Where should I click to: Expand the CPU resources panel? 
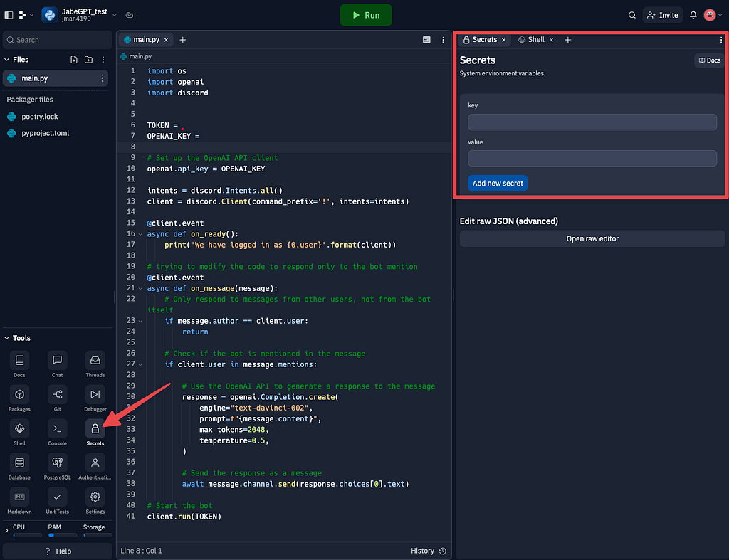tap(6, 530)
